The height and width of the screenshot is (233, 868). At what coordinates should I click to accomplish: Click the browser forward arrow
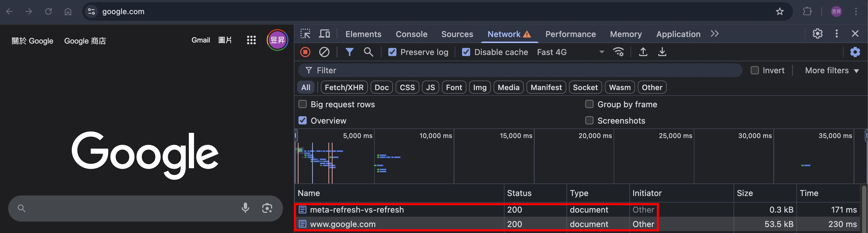[29, 11]
